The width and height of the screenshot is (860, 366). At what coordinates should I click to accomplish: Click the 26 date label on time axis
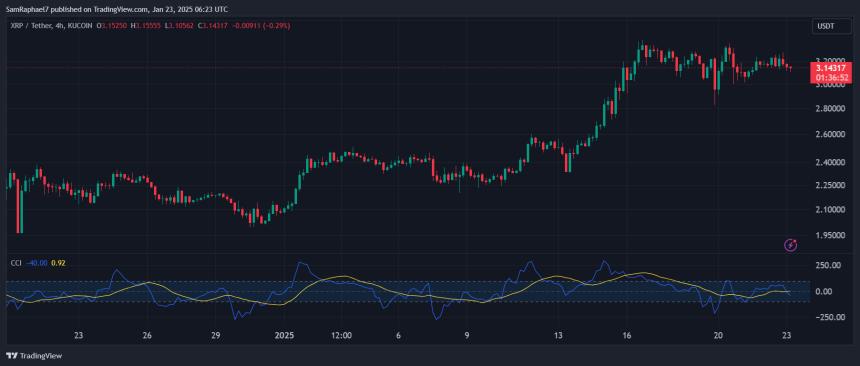click(x=147, y=335)
